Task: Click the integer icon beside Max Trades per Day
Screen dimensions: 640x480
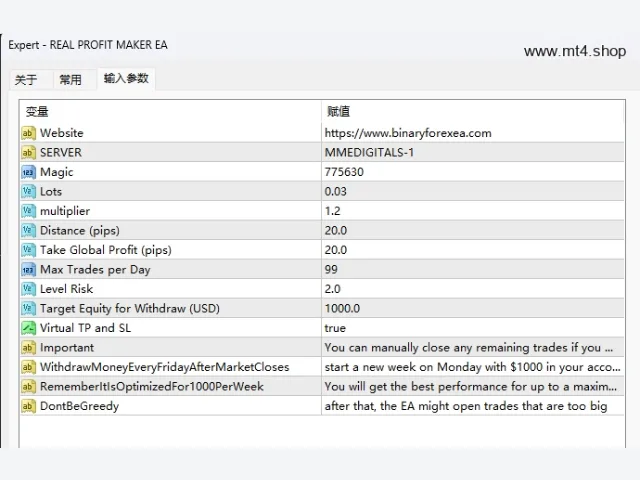Action: pos(28,270)
